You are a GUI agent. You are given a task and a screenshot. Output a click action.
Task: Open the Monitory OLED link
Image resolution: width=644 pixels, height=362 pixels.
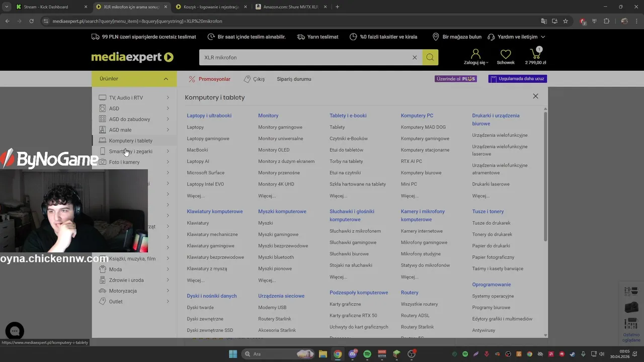coord(274,150)
